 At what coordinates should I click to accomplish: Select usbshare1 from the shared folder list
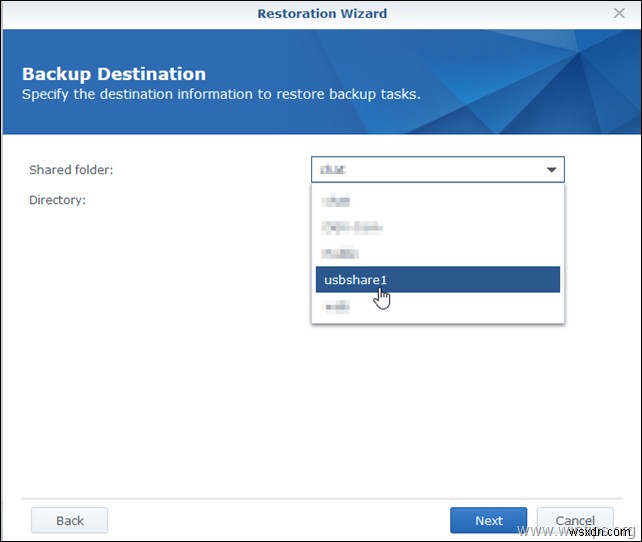click(438, 280)
